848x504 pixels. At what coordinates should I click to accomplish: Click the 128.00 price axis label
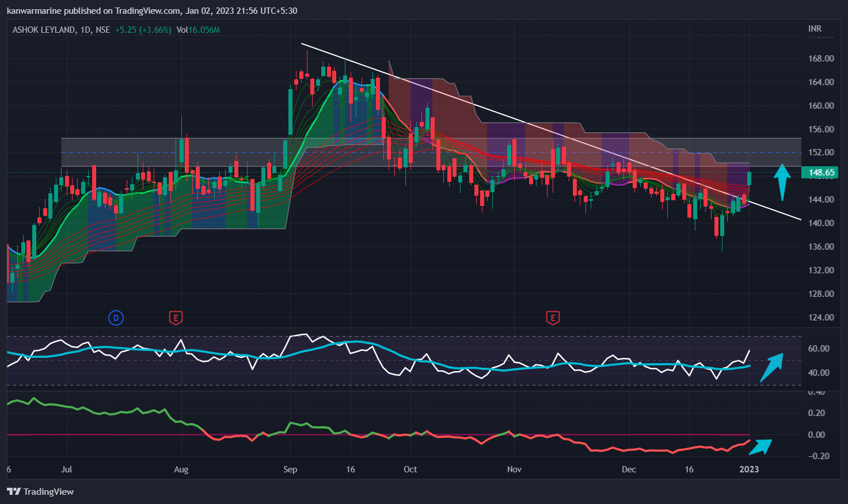pos(821,293)
